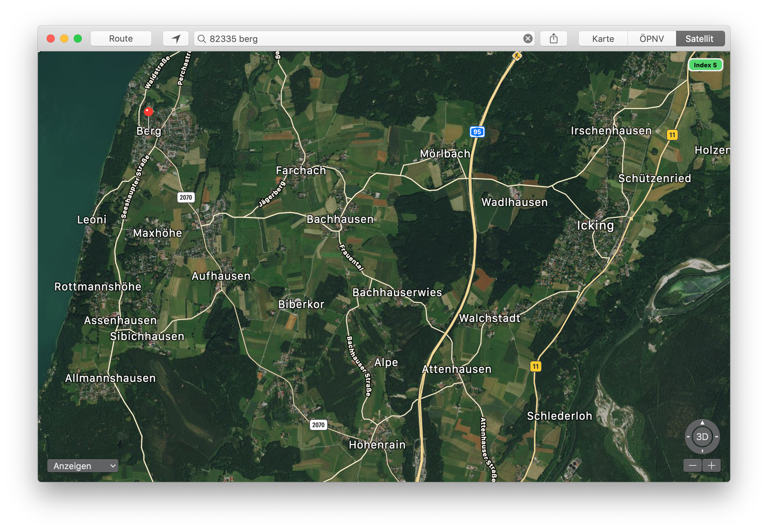The image size is (768, 532).
Task: Clear the search field text
Action: (x=528, y=39)
